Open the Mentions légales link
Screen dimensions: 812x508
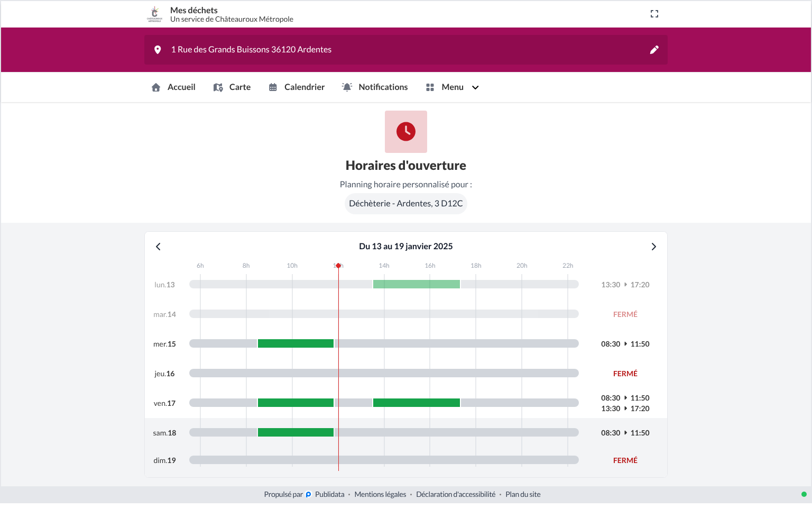coord(380,495)
